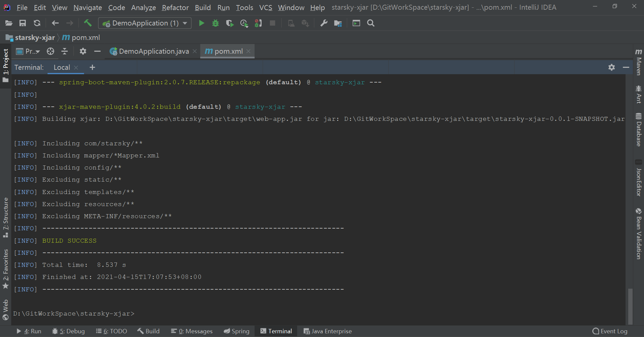Open the Tools menu
644x337 pixels.
click(x=245, y=7)
